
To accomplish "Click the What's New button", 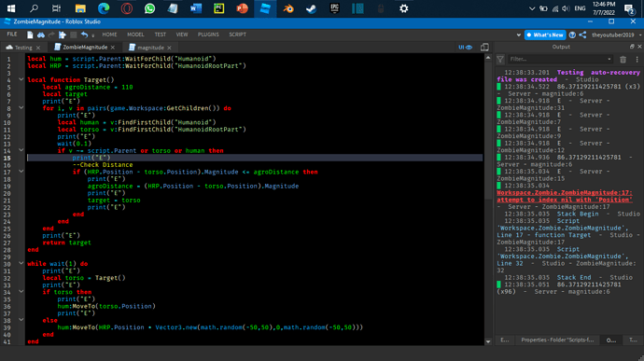I will tap(545, 35).
